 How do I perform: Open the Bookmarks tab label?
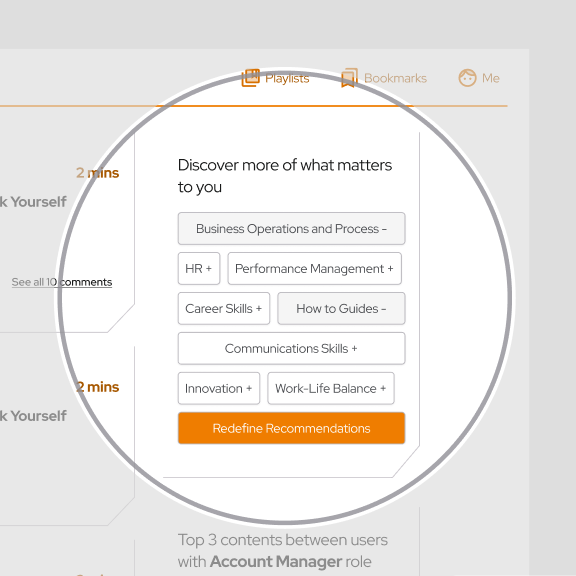tap(395, 78)
